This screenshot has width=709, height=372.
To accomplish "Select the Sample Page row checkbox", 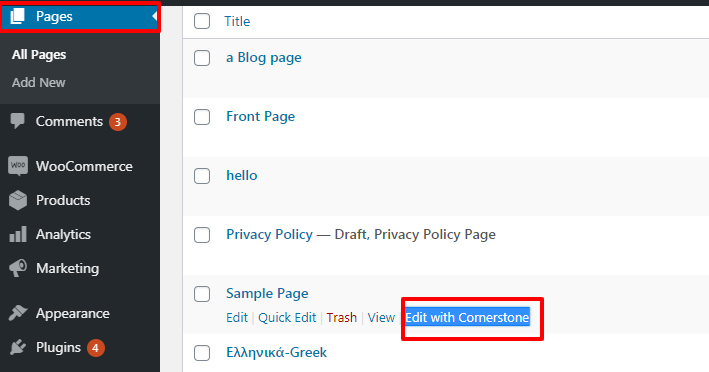I will pyautogui.click(x=202, y=294).
